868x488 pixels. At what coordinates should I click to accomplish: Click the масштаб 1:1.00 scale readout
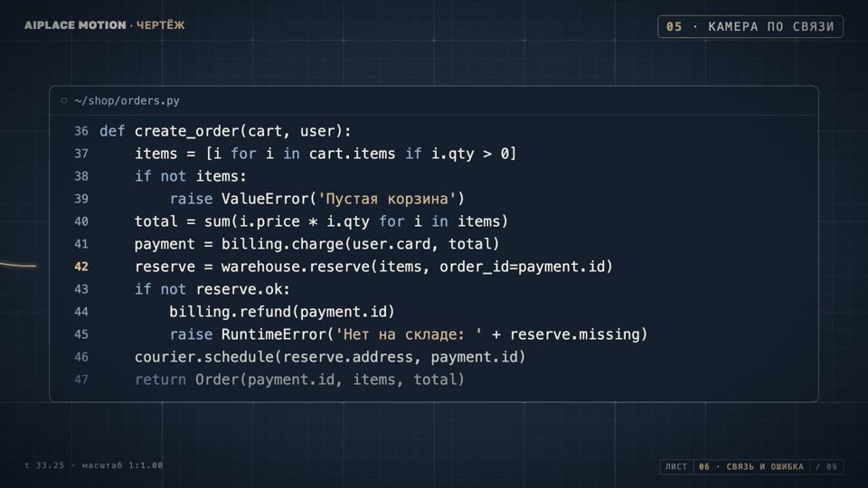pyautogui.click(x=122, y=465)
